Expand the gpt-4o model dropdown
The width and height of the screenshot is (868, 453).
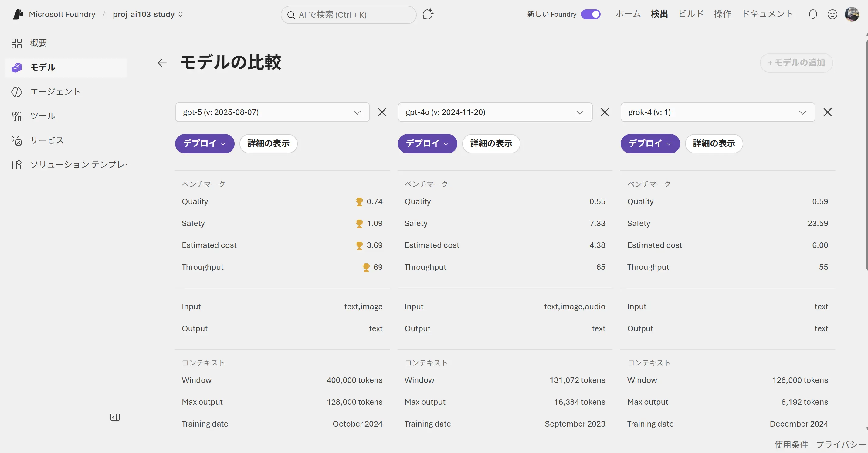pyautogui.click(x=495, y=112)
